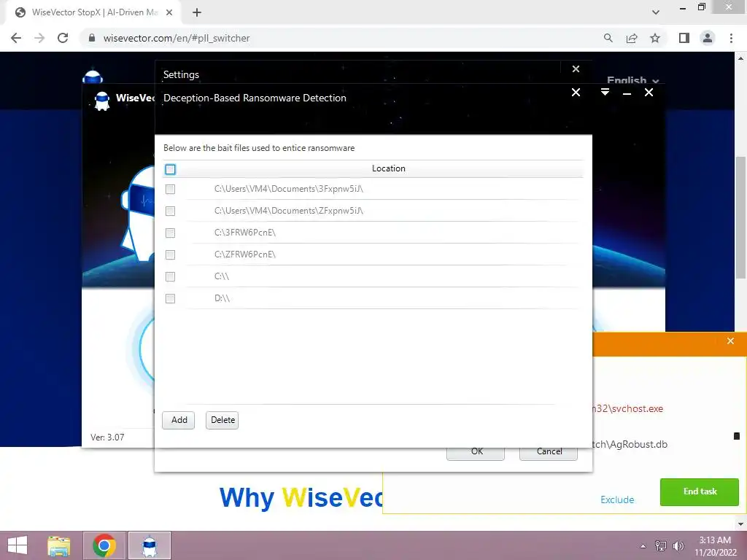Open the Windows Start menu
The image size is (747, 560).
18,545
